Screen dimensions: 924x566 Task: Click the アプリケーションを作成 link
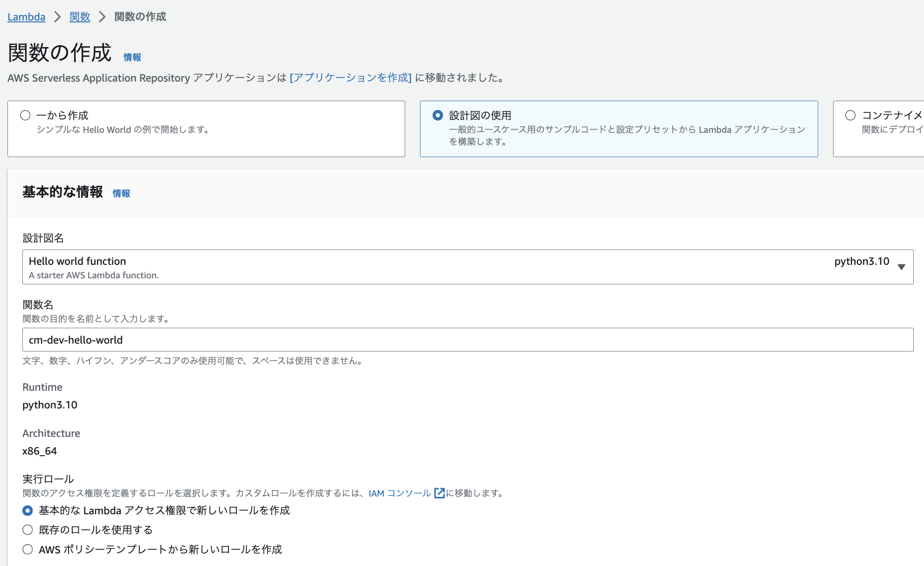click(351, 78)
